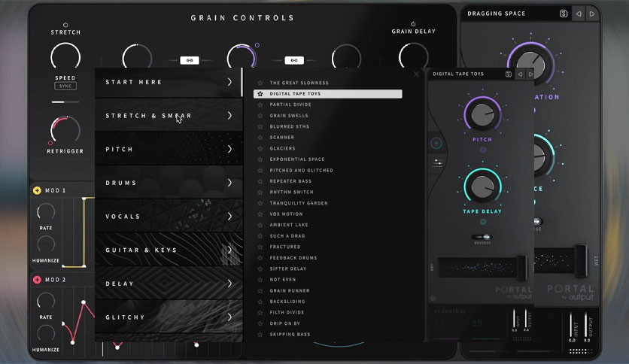The height and width of the screenshot is (364, 629).
Task: Toggle the Speed Sync button
Action: click(65, 86)
